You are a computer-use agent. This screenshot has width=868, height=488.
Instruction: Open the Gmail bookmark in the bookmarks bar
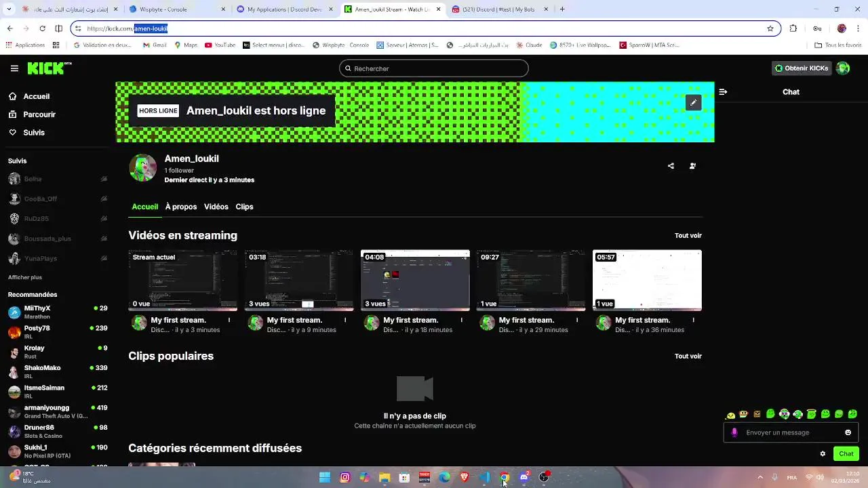[155, 45]
